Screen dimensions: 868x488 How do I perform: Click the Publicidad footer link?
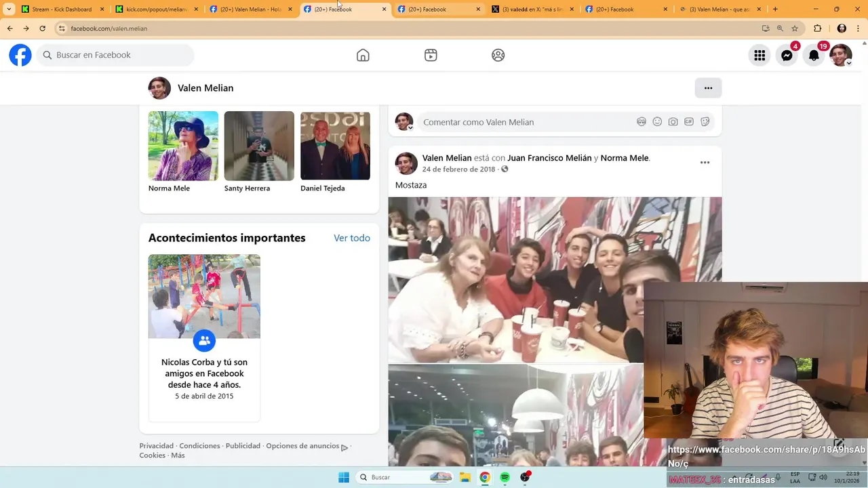(x=243, y=446)
